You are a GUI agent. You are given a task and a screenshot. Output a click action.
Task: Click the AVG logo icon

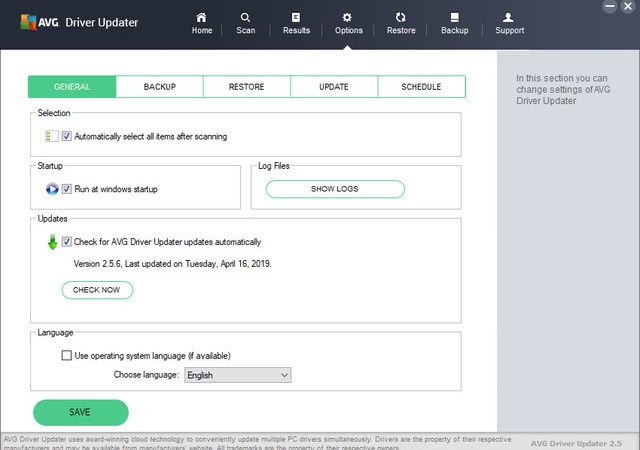click(x=28, y=22)
